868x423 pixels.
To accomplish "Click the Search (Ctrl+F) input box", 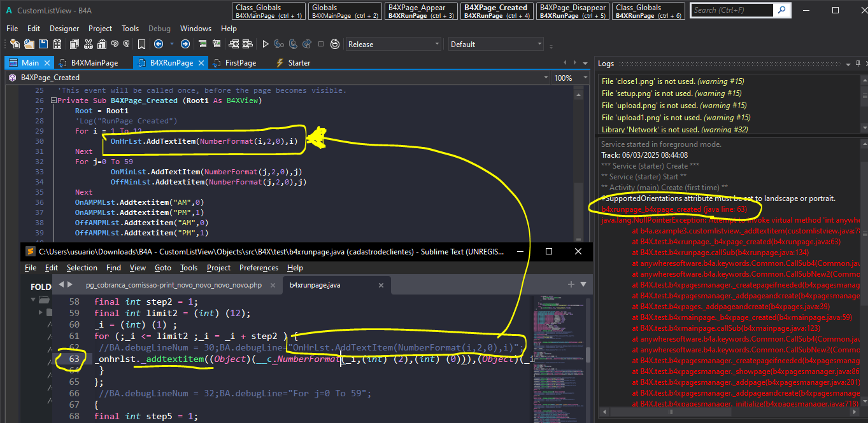I will [732, 10].
